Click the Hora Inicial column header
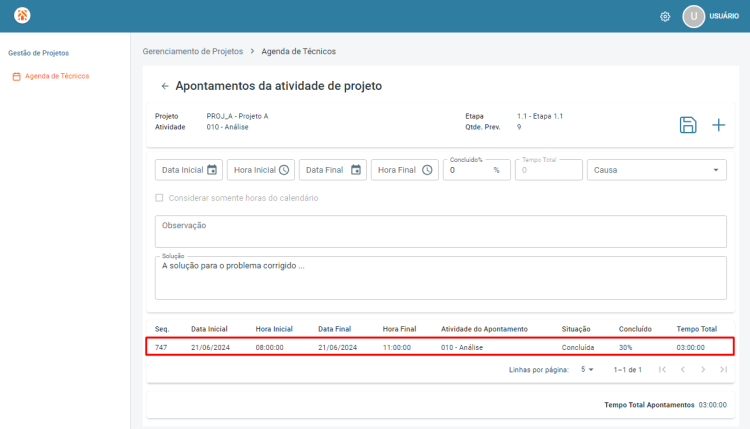 [x=274, y=329]
